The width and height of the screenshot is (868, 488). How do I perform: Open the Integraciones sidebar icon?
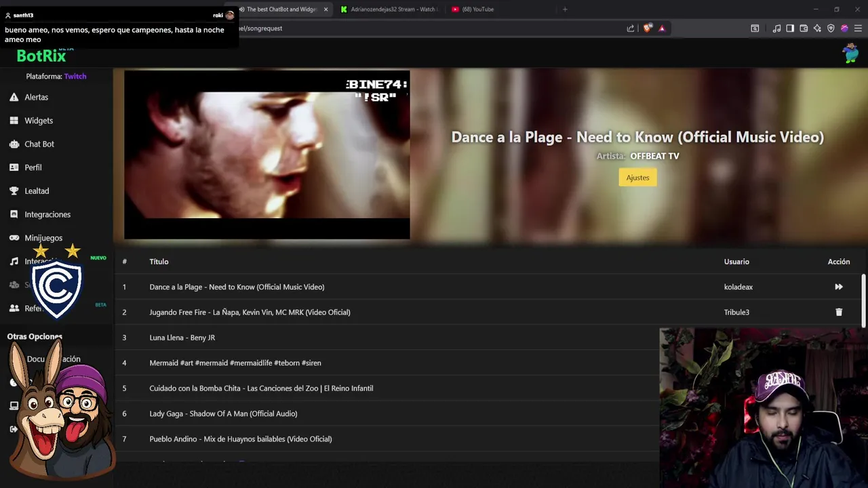click(14, 214)
